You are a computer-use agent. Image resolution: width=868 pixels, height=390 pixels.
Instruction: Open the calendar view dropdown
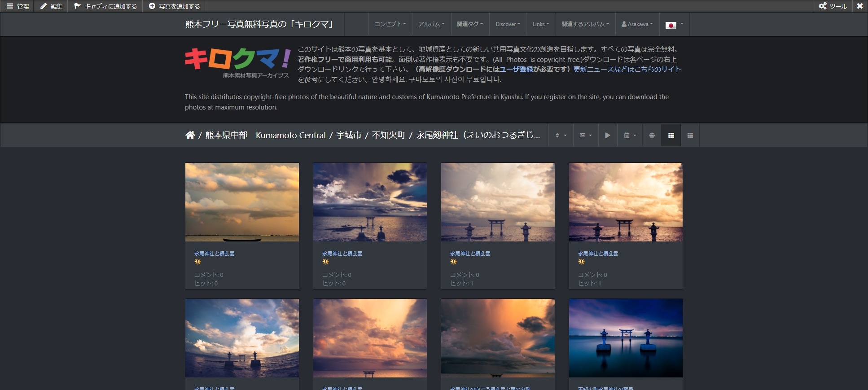click(630, 135)
